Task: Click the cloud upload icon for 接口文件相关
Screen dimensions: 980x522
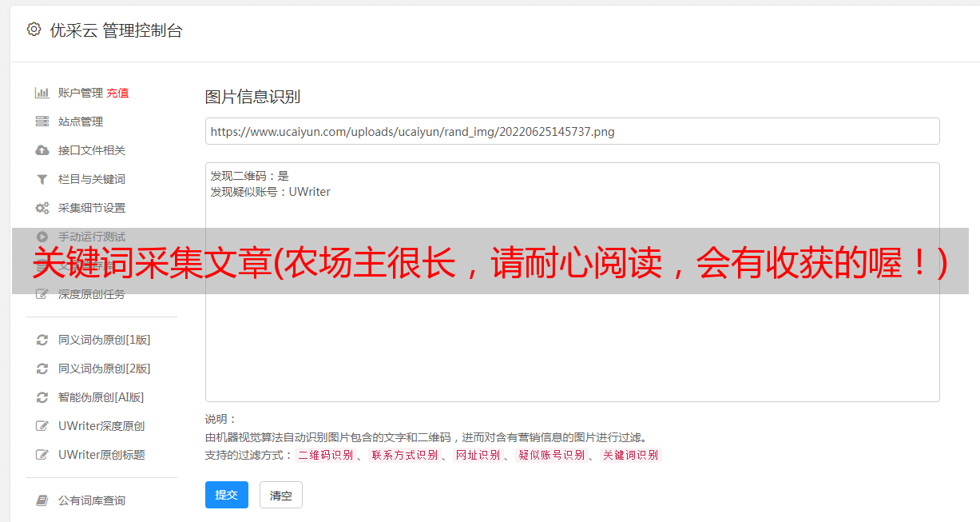Action: pos(42,150)
